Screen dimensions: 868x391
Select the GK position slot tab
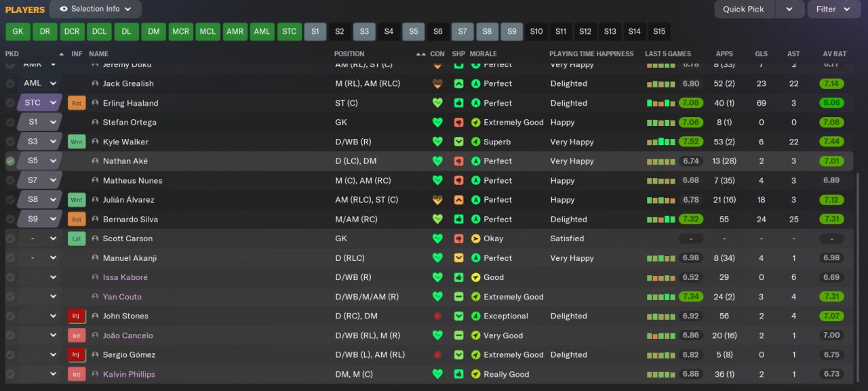click(x=18, y=31)
